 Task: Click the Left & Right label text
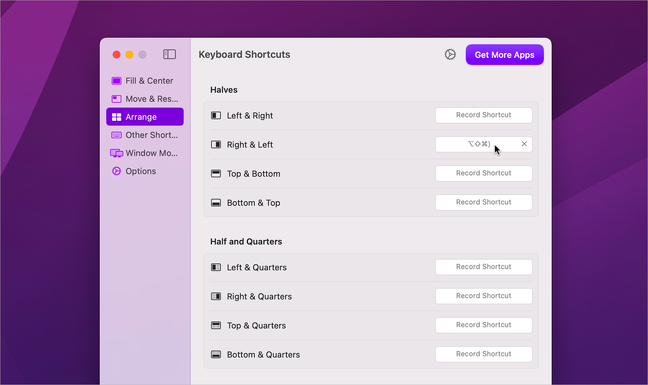pos(250,116)
